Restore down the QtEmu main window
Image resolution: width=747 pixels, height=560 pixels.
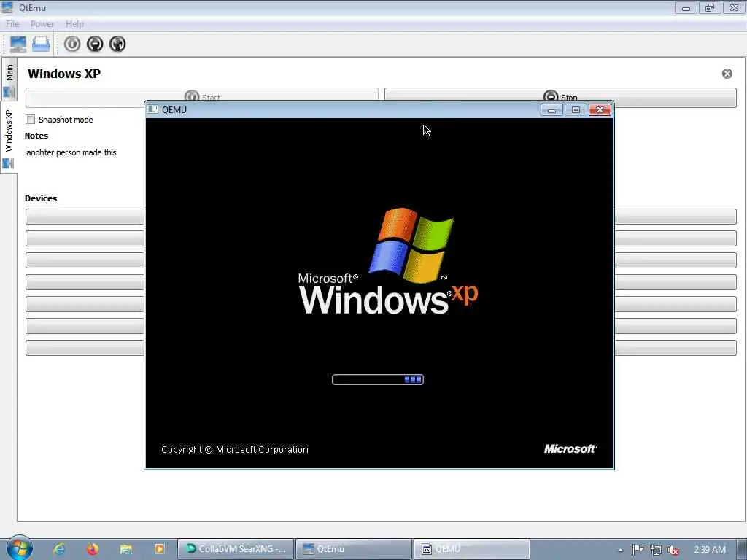click(x=710, y=7)
